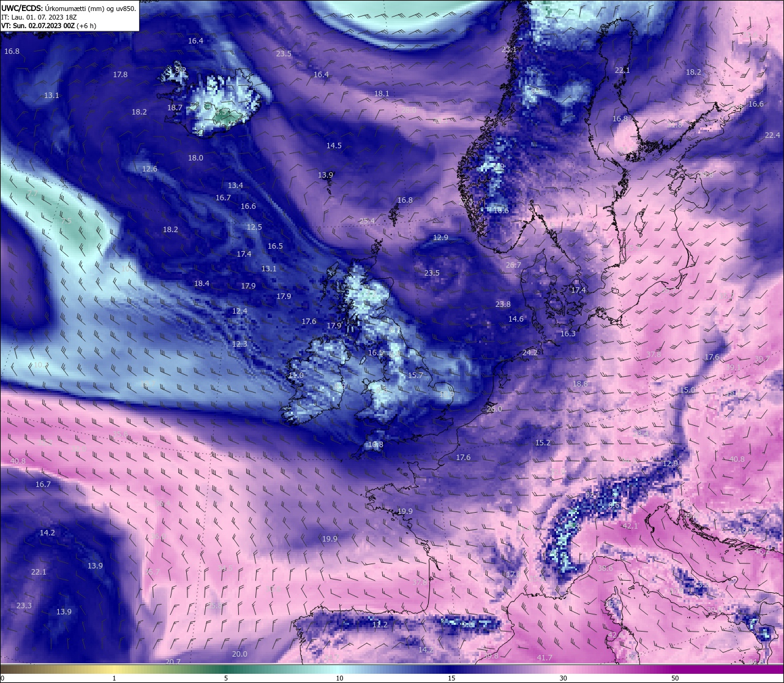Click the 15.7 value over England

click(415, 375)
